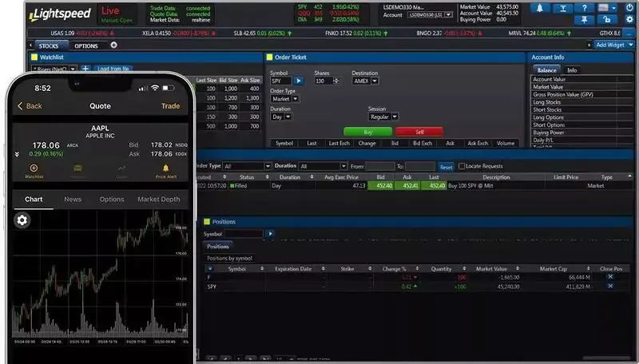Click the Watchlist widget yellow square icon
Image resolution: width=639 pixels, height=364 pixels.
pos(34,57)
